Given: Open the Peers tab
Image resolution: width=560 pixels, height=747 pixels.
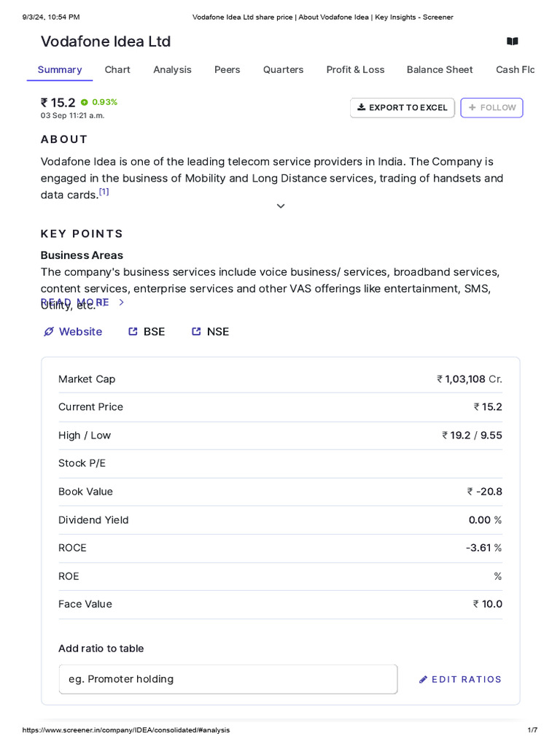Looking at the screenshot, I should click(227, 69).
